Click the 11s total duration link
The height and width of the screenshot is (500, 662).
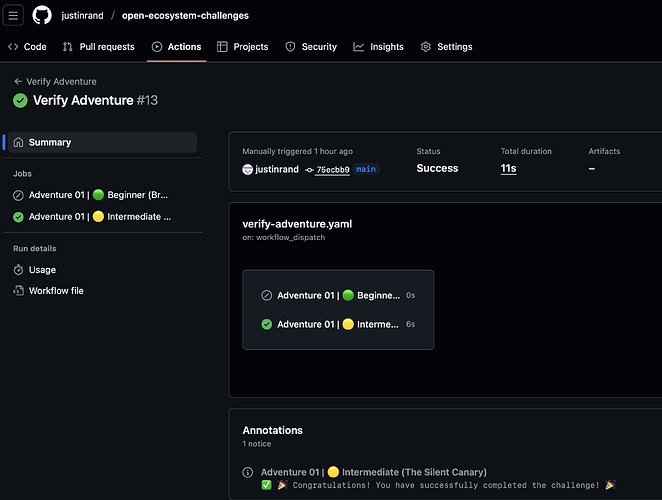coord(508,168)
